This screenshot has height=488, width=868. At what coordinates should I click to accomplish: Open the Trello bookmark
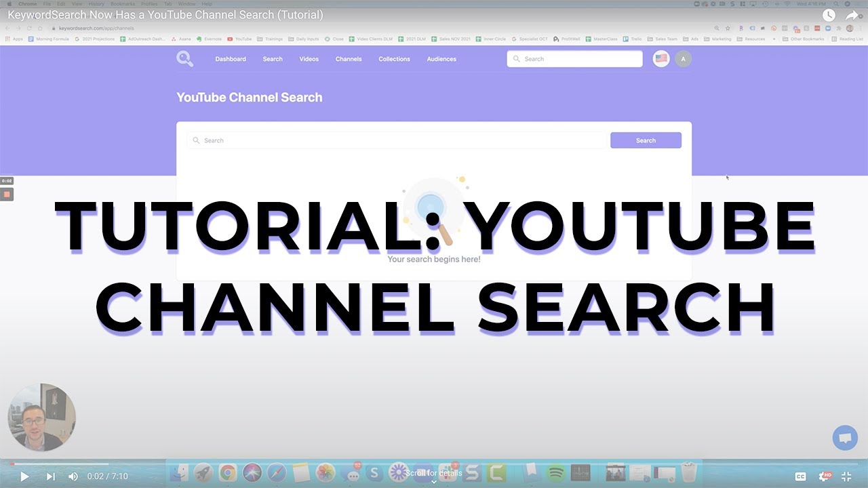pyautogui.click(x=633, y=39)
